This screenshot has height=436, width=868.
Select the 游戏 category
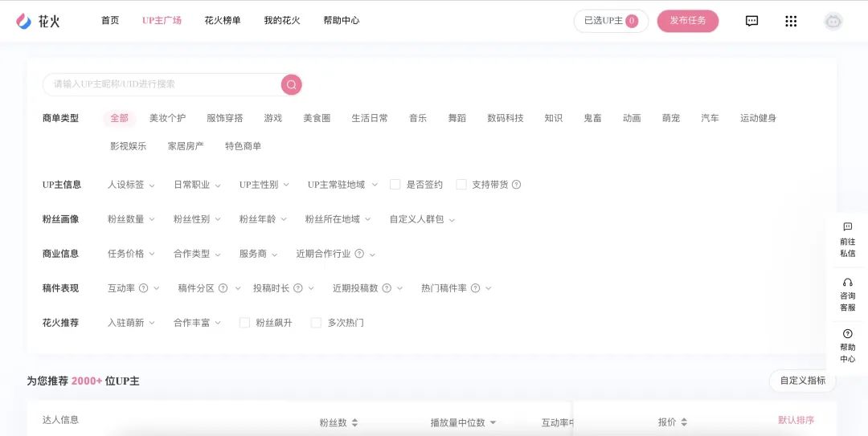click(273, 118)
